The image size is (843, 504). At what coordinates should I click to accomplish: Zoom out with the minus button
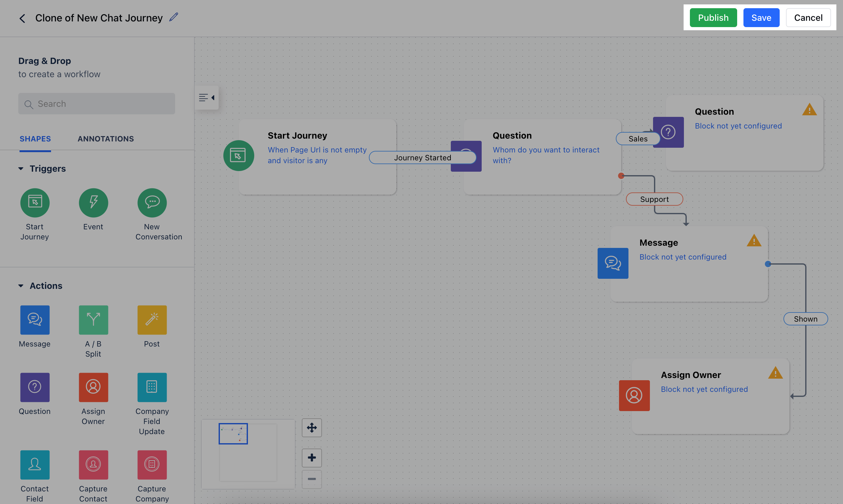312,479
